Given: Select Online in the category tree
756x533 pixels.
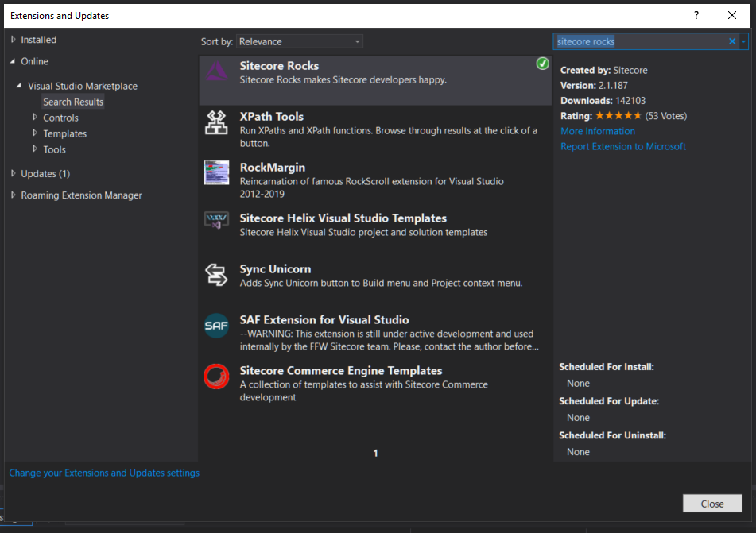Looking at the screenshot, I should pos(34,61).
